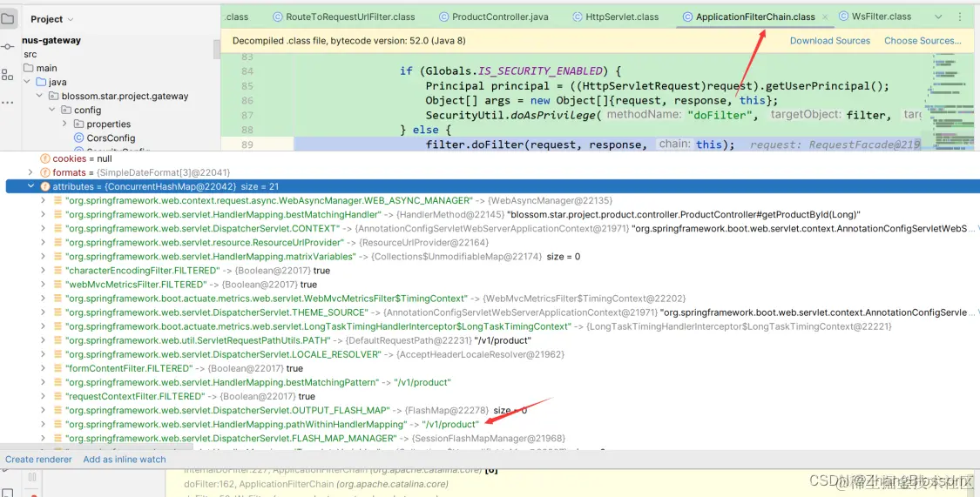
Task: Expand the formats SimpleDateFormat variable
Action: [30, 172]
